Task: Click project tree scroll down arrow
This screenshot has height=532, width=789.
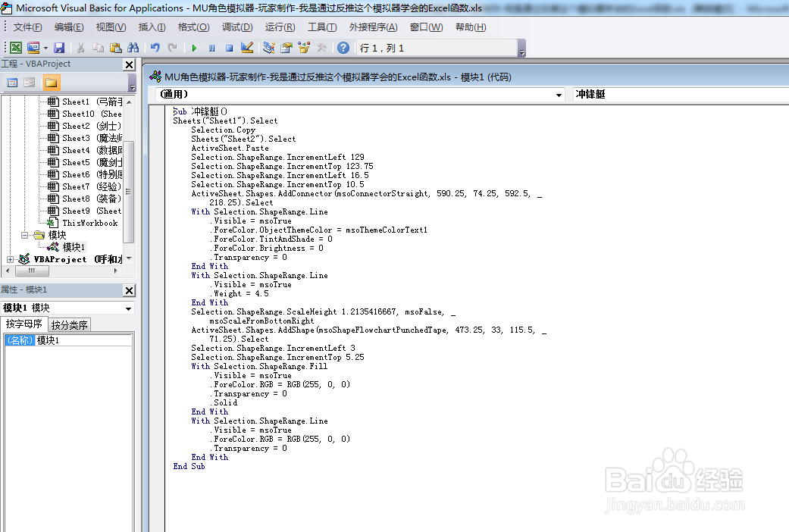Action: pos(130,258)
